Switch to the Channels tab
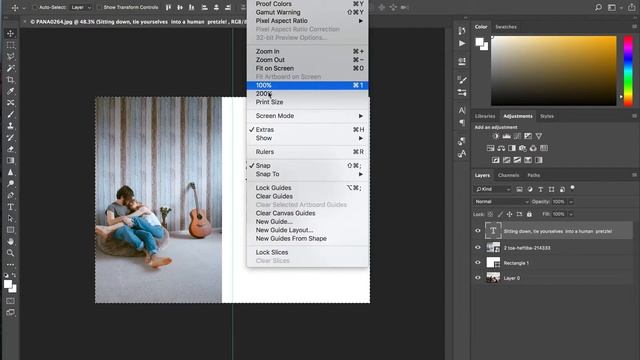Image resolution: width=640 pixels, height=360 pixels. [509, 175]
